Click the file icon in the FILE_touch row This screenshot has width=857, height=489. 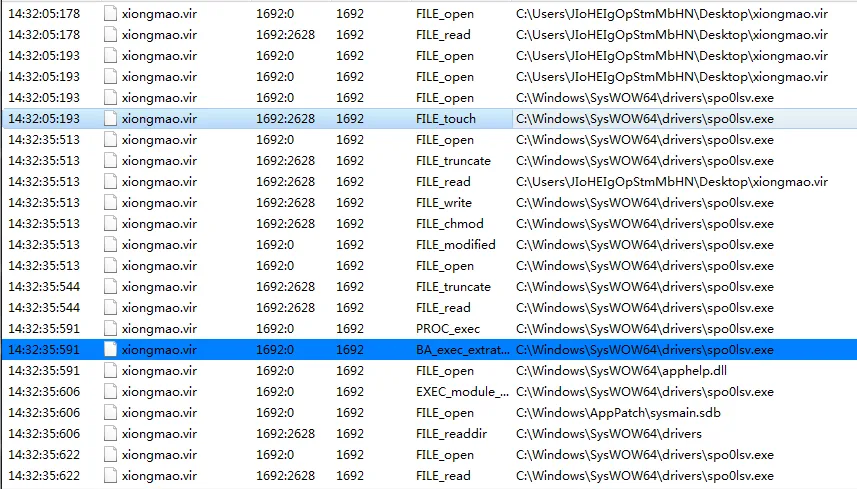(x=110, y=119)
